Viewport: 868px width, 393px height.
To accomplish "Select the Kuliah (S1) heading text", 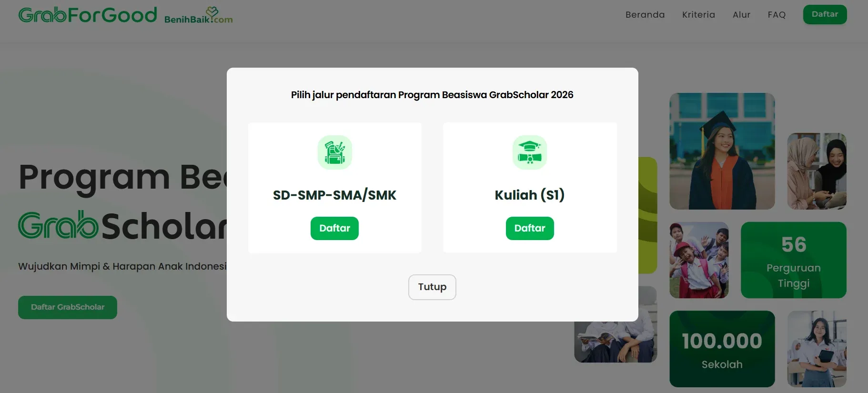I will coord(530,195).
